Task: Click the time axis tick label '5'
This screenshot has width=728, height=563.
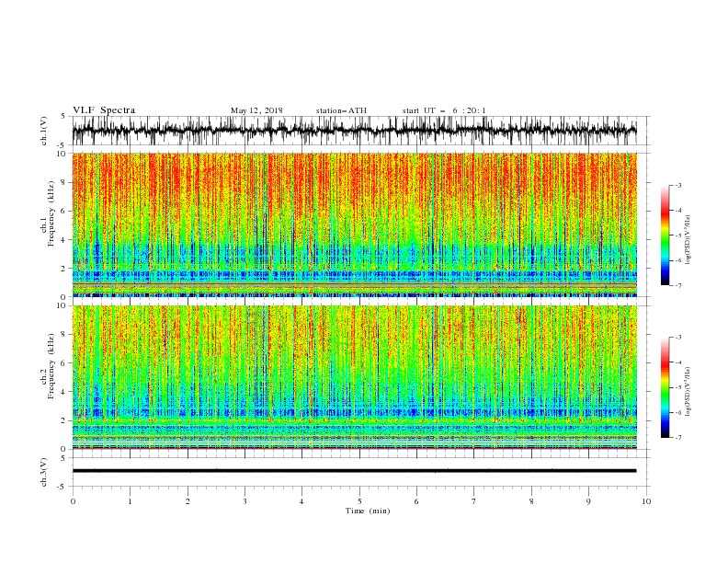Action: click(x=359, y=501)
